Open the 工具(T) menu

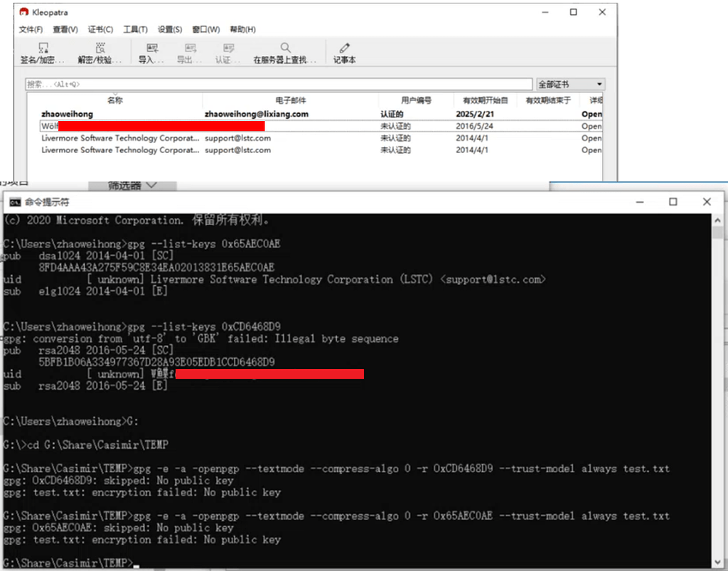135,29
